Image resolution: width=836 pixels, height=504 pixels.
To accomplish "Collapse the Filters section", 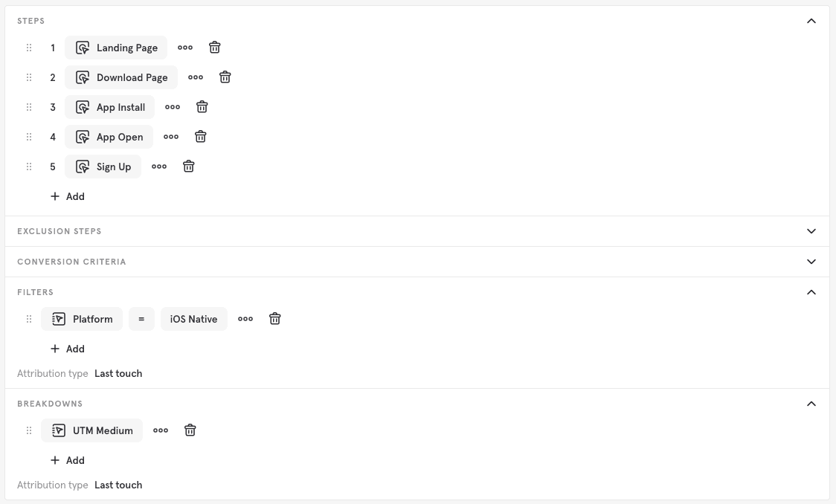I will 811,292.
